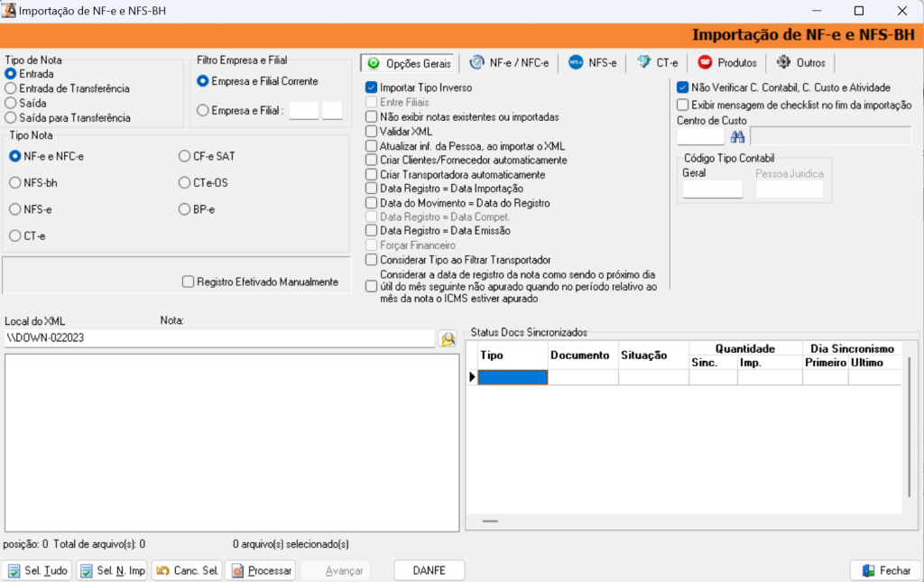924x582 pixels.
Task: Uncheck Importar Tipo Inverso
Action: point(372,88)
